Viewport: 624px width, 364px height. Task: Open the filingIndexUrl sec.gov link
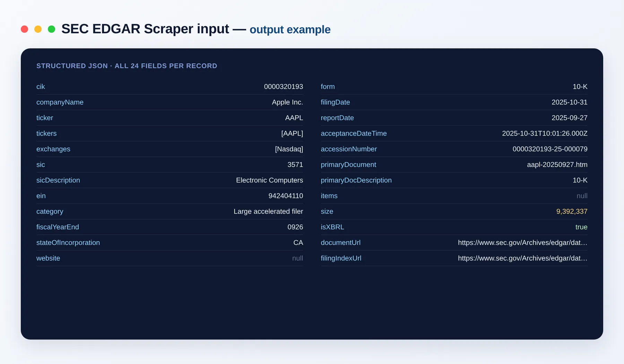522,258
